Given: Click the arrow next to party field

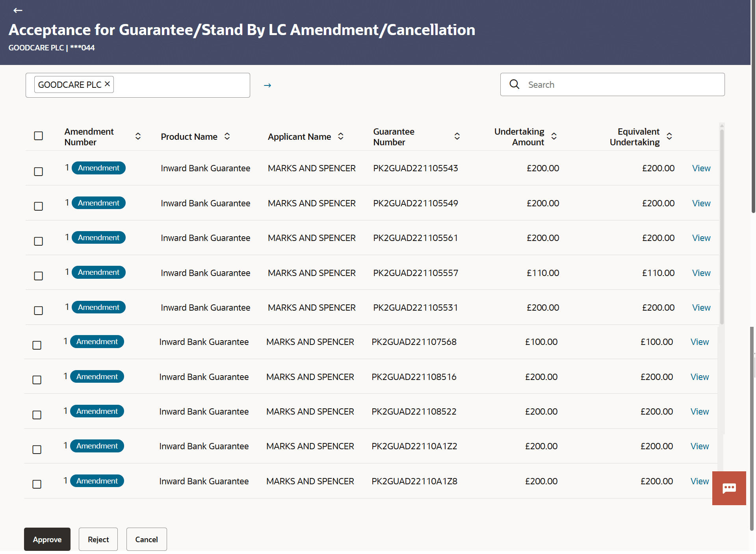Looking at the screenshot, I should [x=267, y=85].
